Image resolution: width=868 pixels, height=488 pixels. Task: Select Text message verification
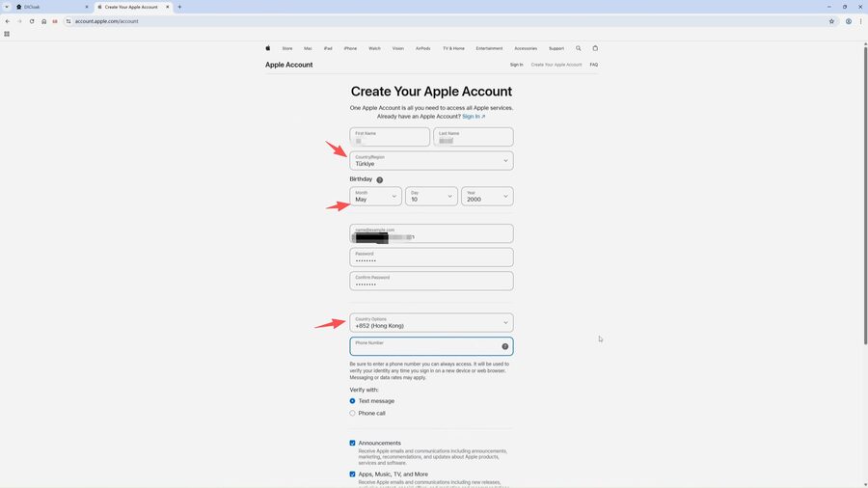pos(352,401)
